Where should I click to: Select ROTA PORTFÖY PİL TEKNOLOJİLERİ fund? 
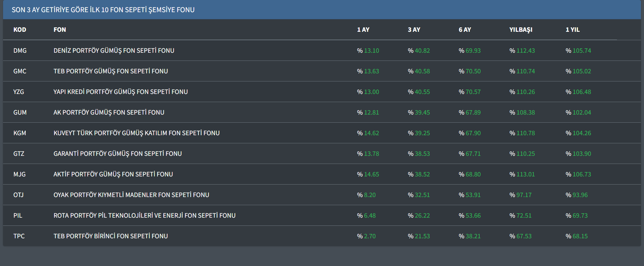[144, 216]
